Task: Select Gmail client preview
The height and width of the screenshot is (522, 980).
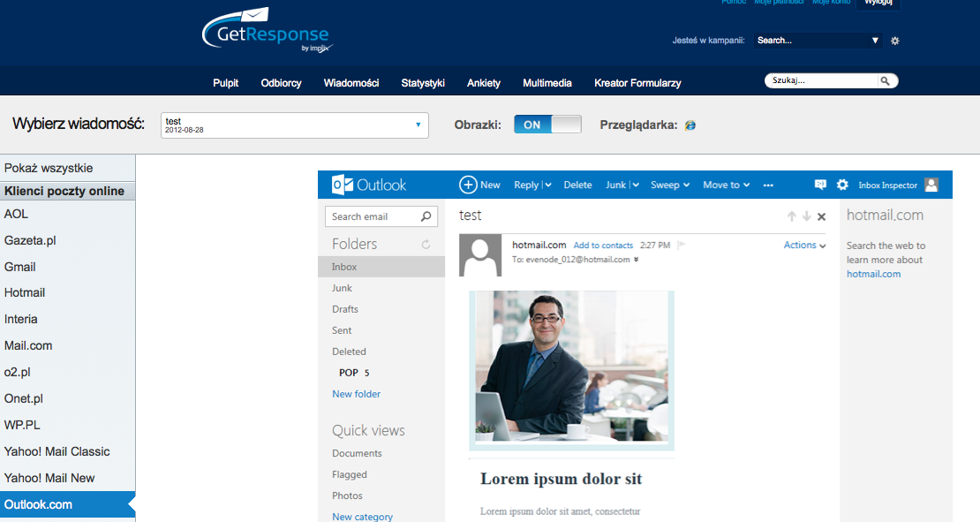Action: [x=67, y=267]
